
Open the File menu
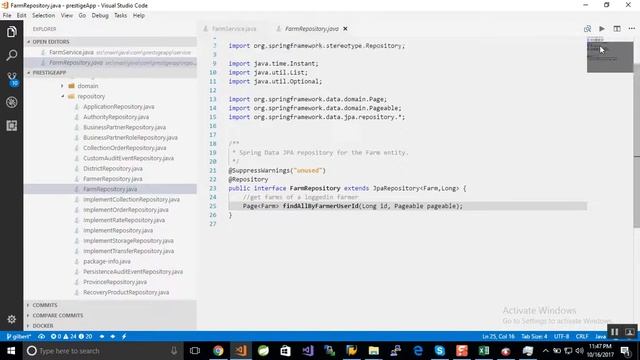[7, 16]
